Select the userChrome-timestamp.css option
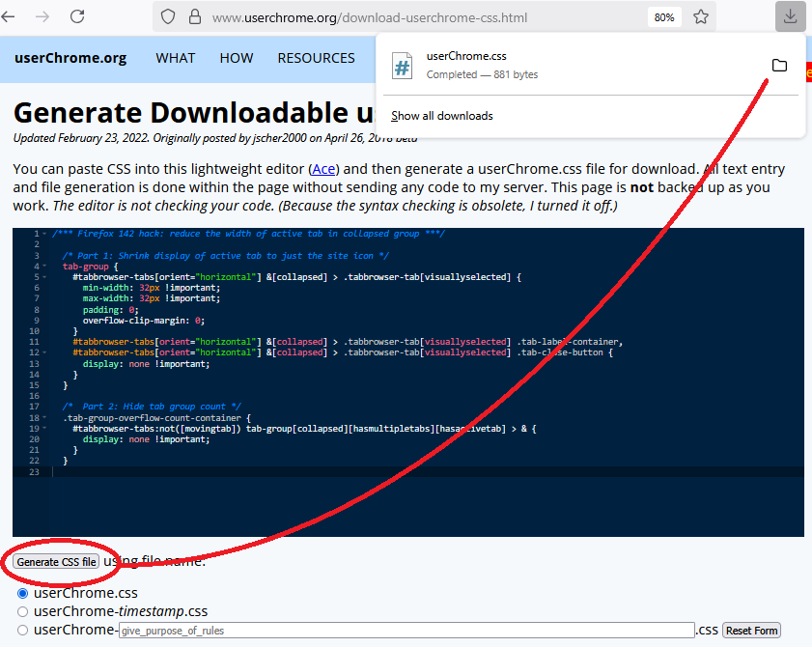 point(23,611)
